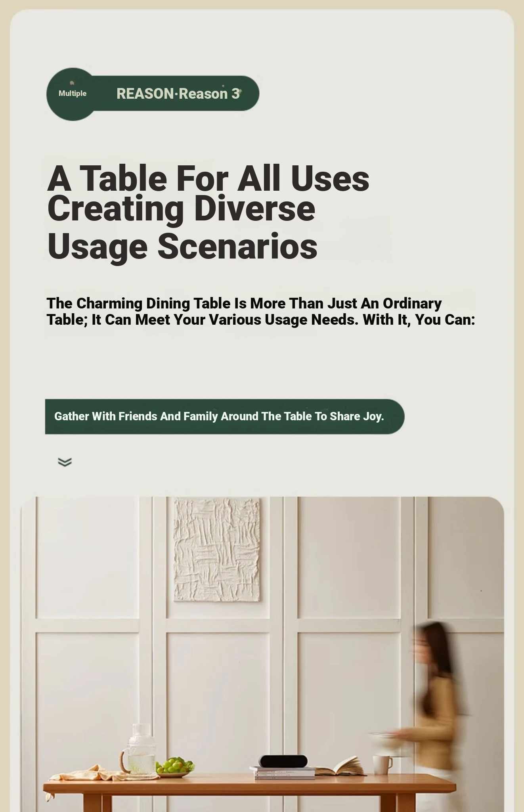Image resolution: width=524 pixels, height=812 pixels.
Task: Click the double chevron down icon
Action: click(x=65, y=462)
